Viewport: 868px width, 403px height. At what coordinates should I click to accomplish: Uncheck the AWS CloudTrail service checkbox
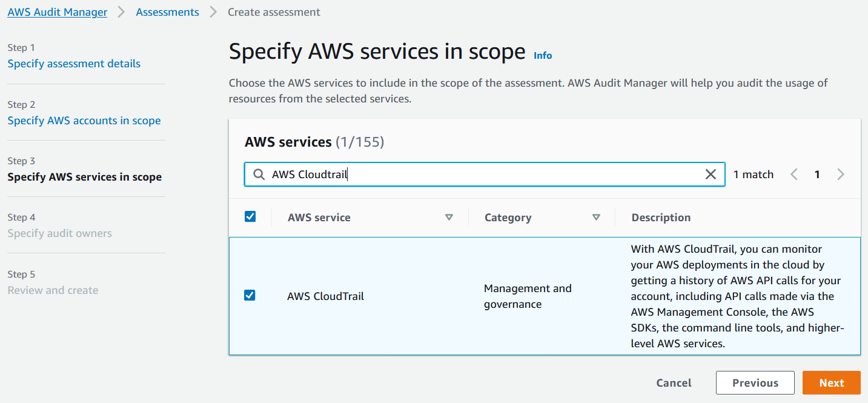[x=250, y=295]
